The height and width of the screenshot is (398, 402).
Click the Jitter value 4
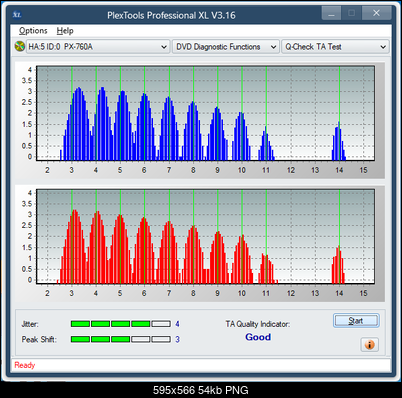(177, 324)
